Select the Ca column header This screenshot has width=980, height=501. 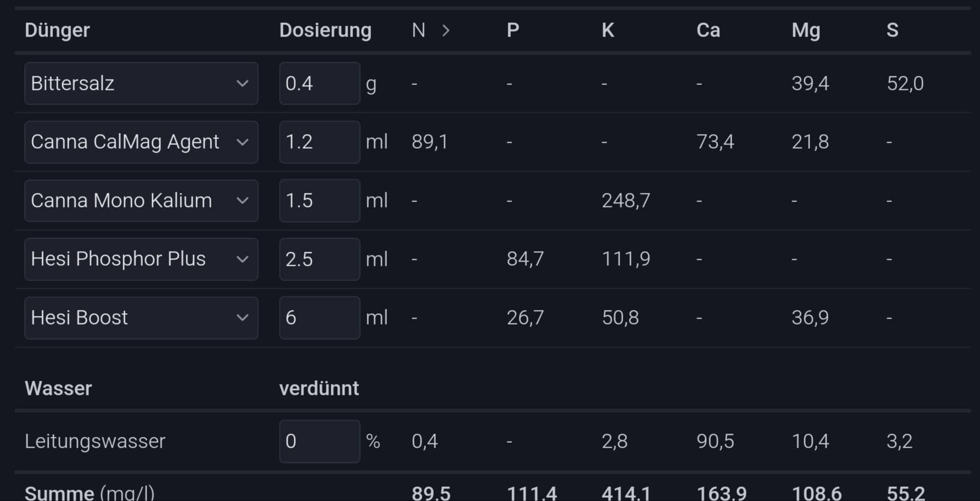[708, 30]
